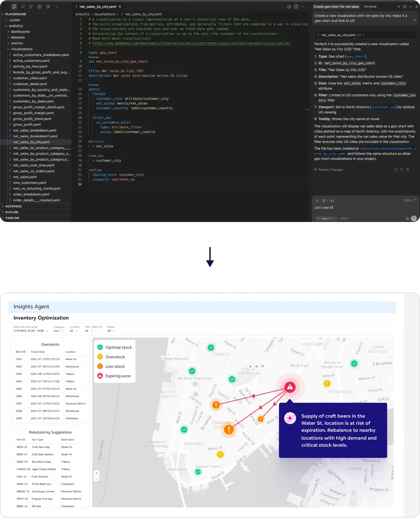
Task: Zoom in on map with plus button
Action: [96, 473]
